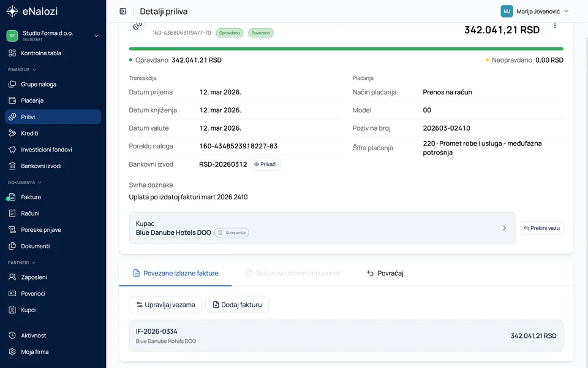Open Zaposleni person icon
The width and height of the screenshot is (588, 368).
coord(12,277)
